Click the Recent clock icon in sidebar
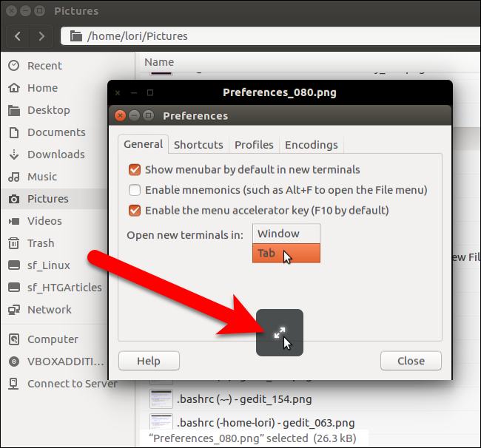Viewport: 481px width, 448px height. click(14, 66)
